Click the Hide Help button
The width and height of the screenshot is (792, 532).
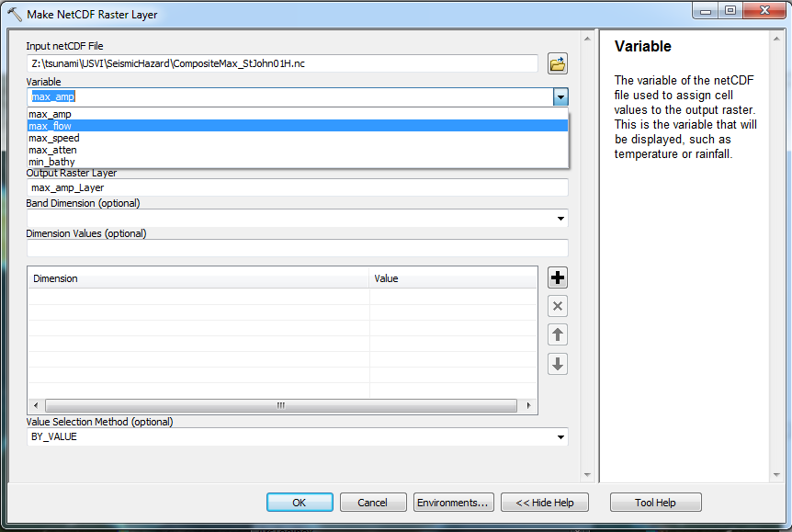(544, 503)
